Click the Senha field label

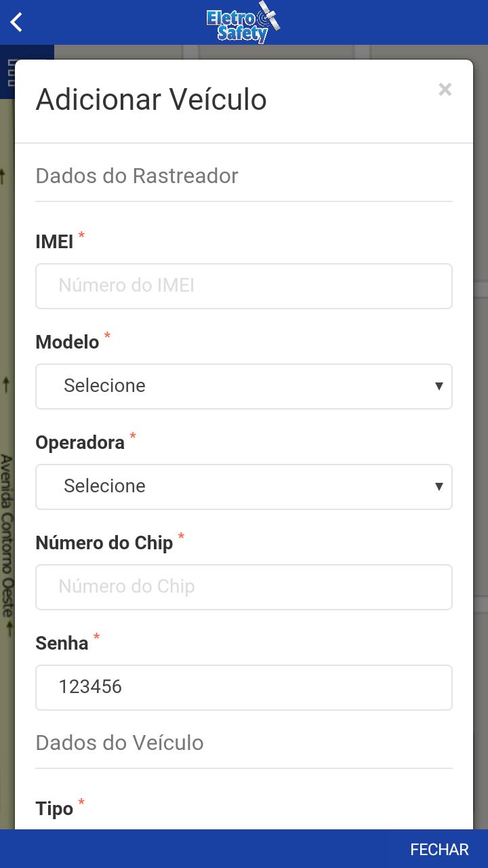pos(62,643)
